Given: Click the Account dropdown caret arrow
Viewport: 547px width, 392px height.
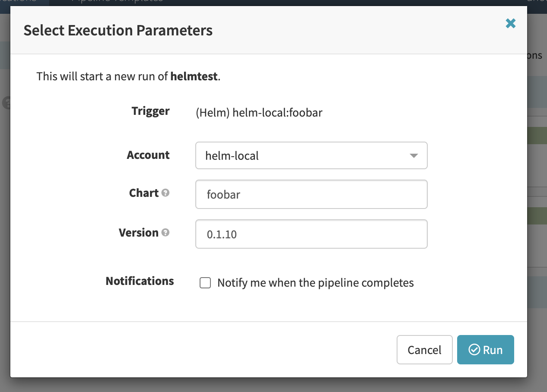Looking at the screenshot, I should 413,155.
